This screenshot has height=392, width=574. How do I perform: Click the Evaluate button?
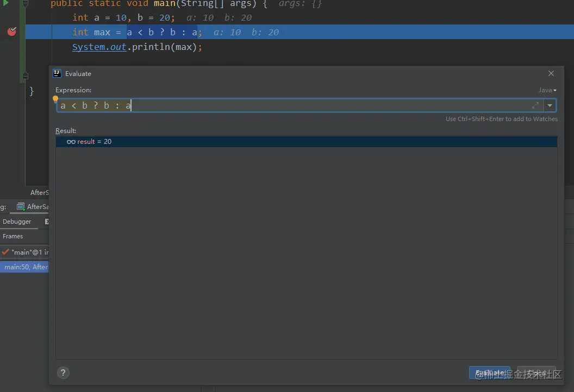point(489,372)
